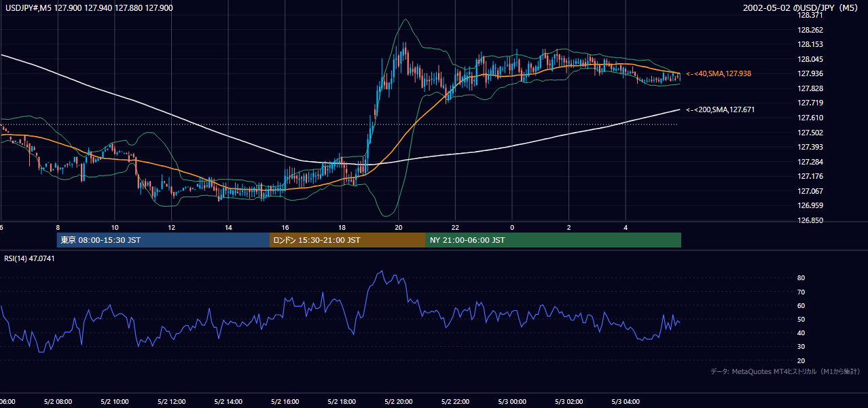This screenshot has height=408, width=868.
Task: Click the 5/2 14:00 time label
Action: pos(228,402)
